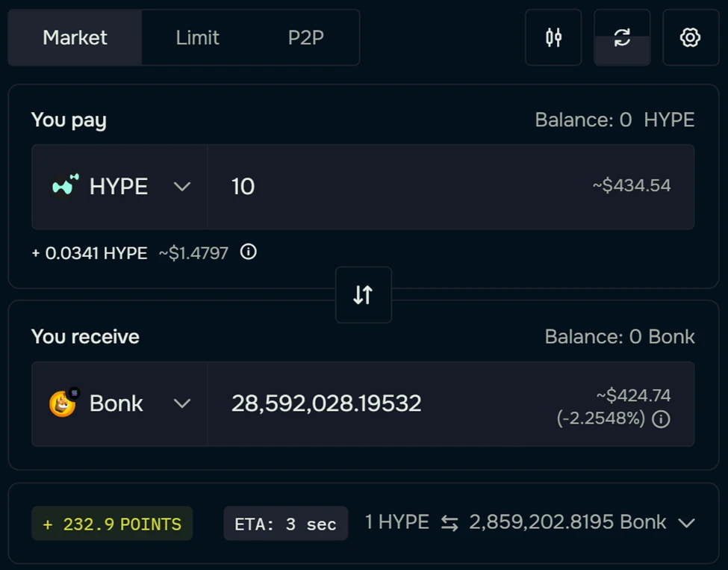728x570 pixels.
Task: Click the swap direction arrows button
Action: point(363,295)
